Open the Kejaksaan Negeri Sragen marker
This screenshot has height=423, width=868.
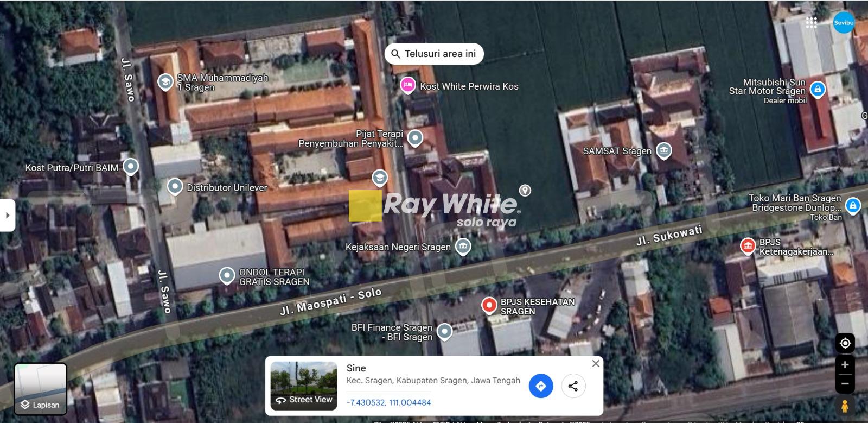click(x=463, y=247)
